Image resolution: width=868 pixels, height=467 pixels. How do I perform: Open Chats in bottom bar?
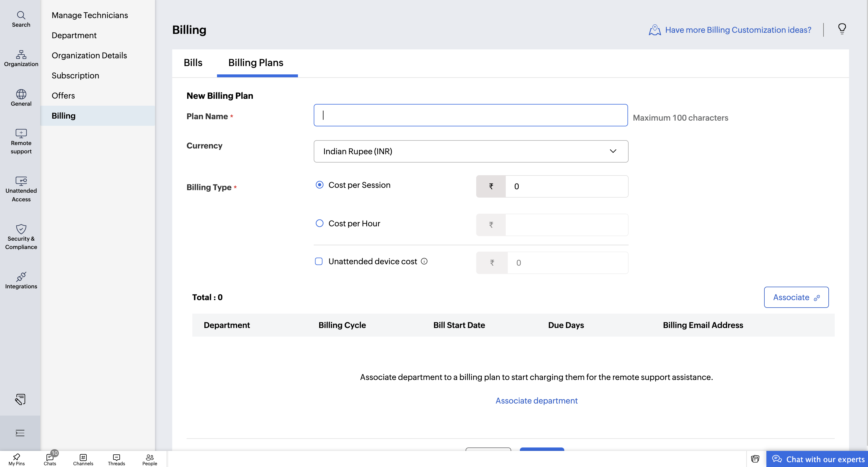tap(50, 459)
